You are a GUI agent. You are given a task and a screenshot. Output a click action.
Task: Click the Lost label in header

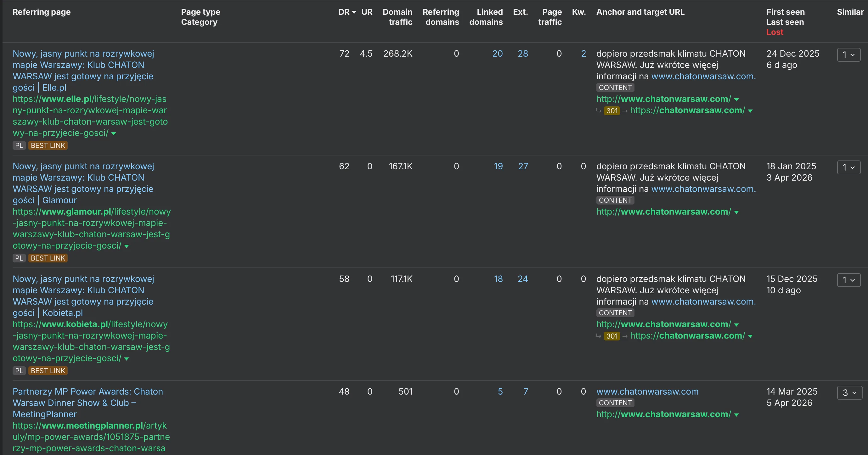[x=775, y=32]
